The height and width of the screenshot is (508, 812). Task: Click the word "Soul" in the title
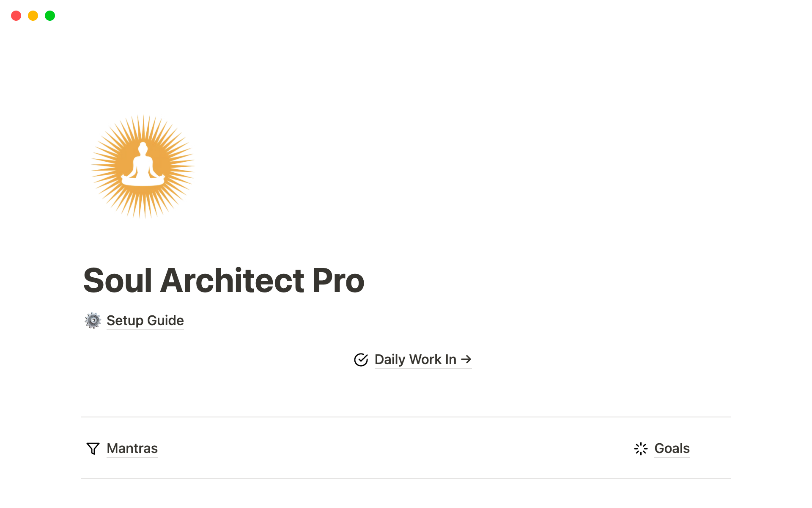[118, 281]
